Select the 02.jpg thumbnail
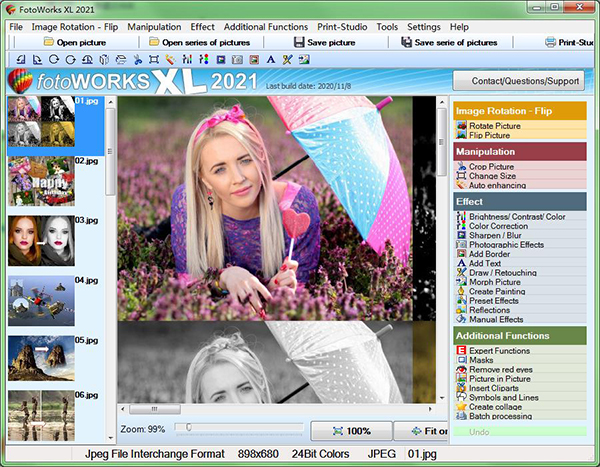Viewport: 600px width, 467px height. [x=41, y=181]
